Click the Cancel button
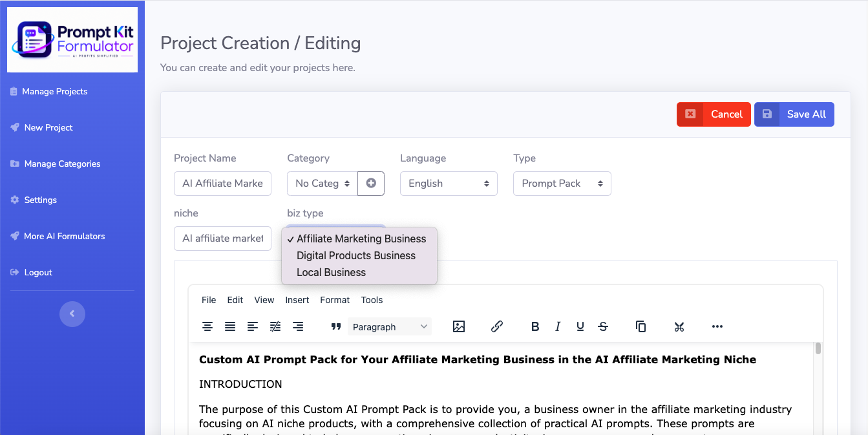The width and height of the screenshot is (868, 435). coord(714,114)
